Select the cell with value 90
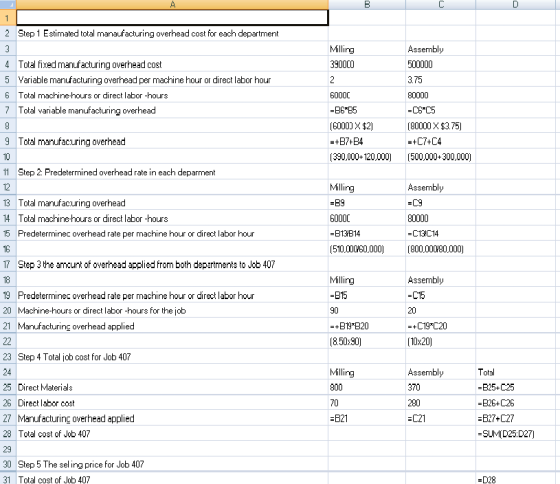The height and width of the screenshot is (484, 560). tap(367, 311)
